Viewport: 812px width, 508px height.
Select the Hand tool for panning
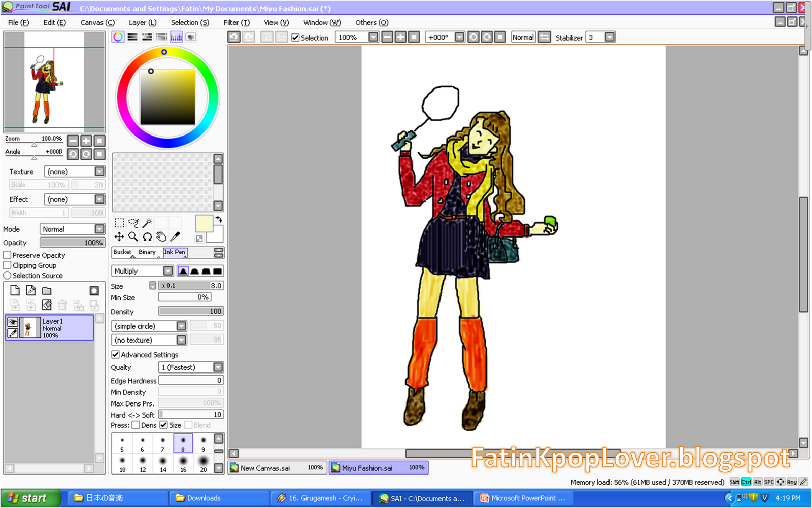click(x=161, y=236)
